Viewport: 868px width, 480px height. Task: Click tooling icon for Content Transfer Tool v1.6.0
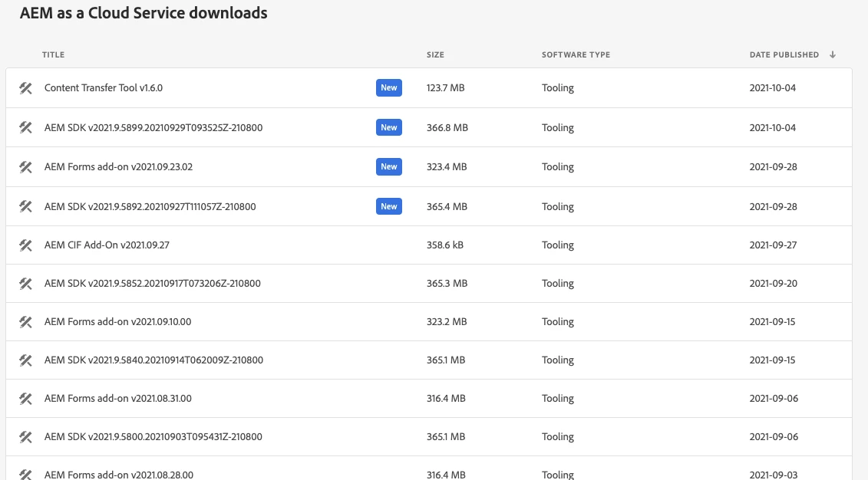point(25,88)
